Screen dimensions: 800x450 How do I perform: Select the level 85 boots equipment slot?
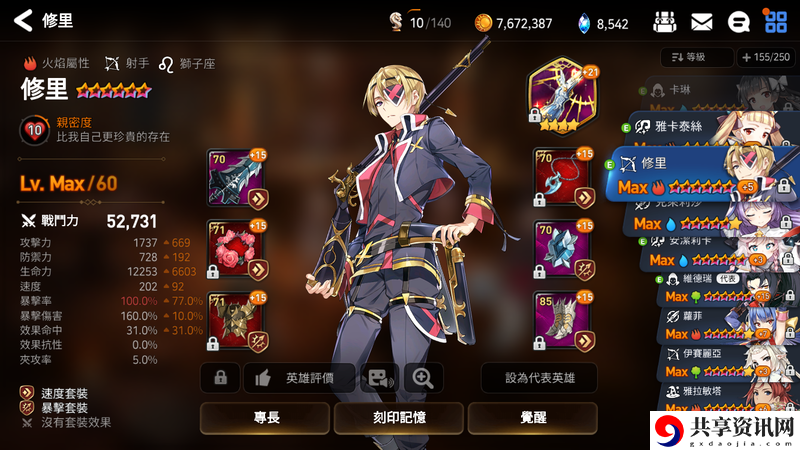[563, 322]
